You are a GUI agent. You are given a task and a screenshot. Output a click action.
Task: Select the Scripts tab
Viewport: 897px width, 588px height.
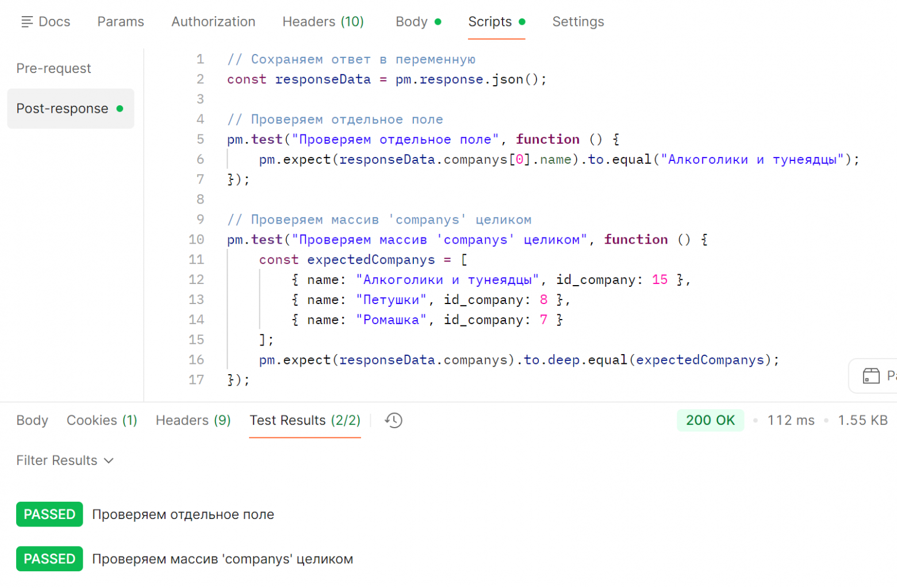point(490,22)
